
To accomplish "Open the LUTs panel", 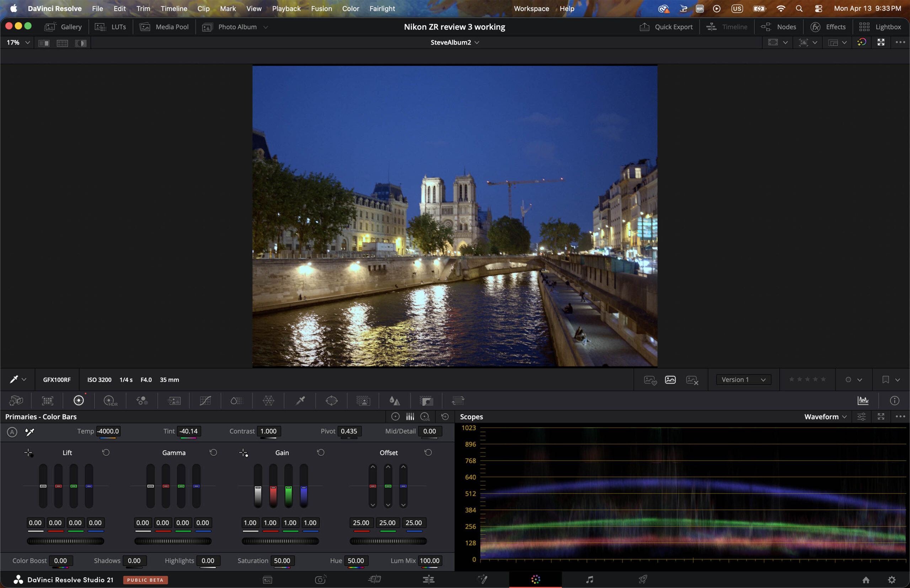I will pos(111,27).
